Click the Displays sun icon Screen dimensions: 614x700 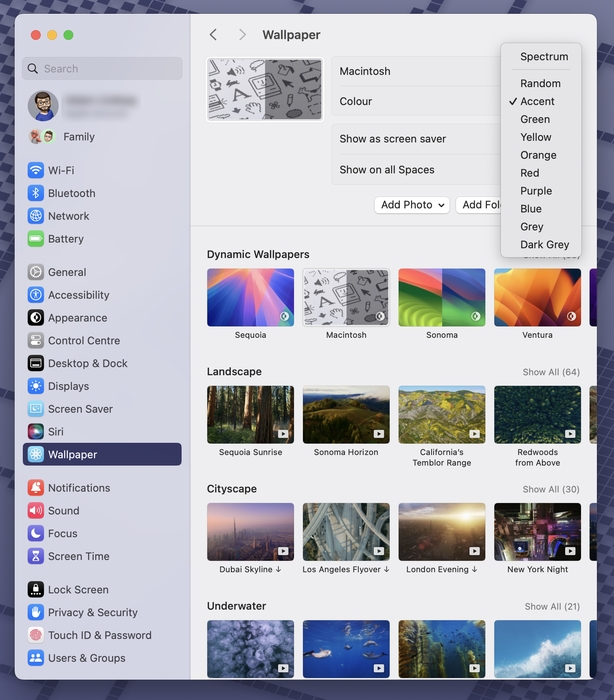[x=36, y=386]
